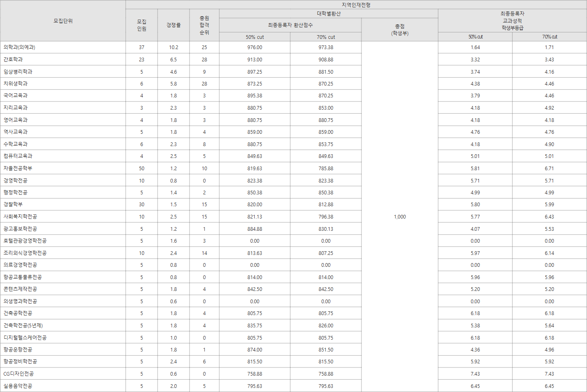Click the 50% cut column header under 환산점수
587x392 pixels.
coord(255,36)
